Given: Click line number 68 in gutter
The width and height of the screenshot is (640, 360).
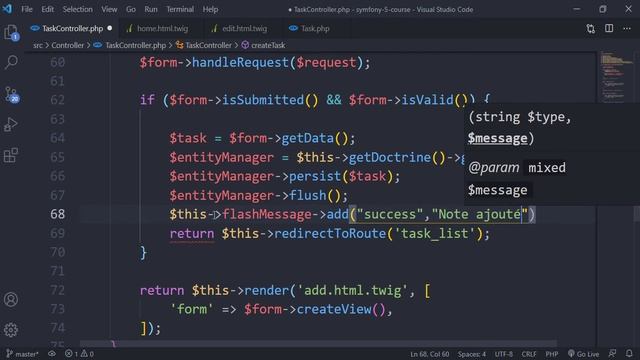Looking at the screenshot, I should pos(58,214).
